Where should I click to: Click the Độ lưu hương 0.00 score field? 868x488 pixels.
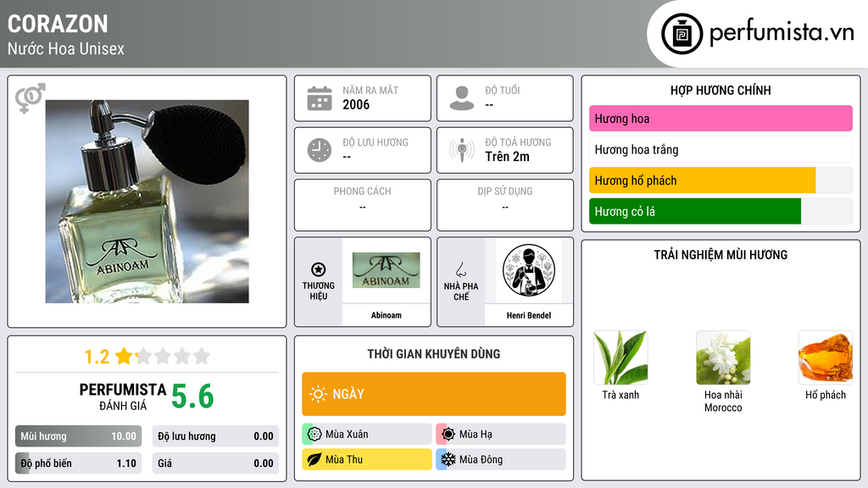tap(215, 436)
